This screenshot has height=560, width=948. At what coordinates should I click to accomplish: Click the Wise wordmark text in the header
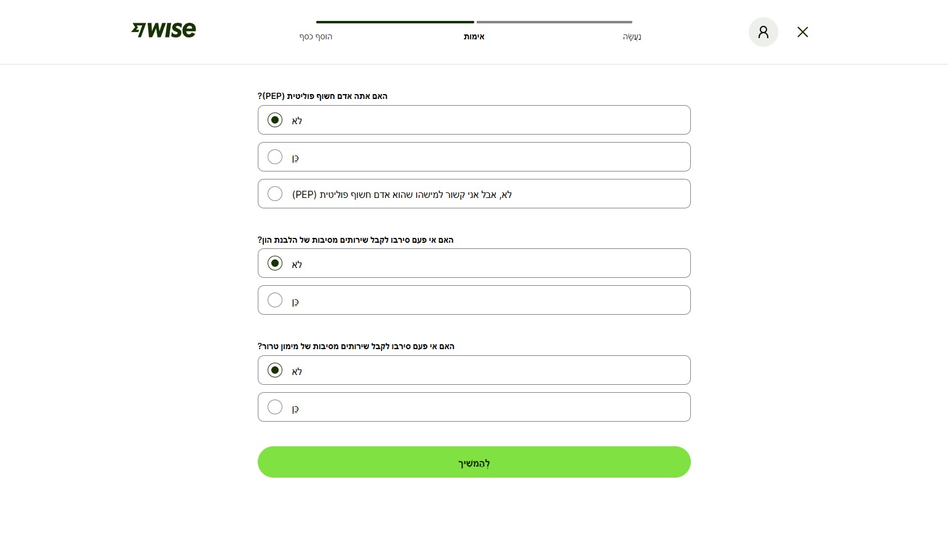pos(172,30)
